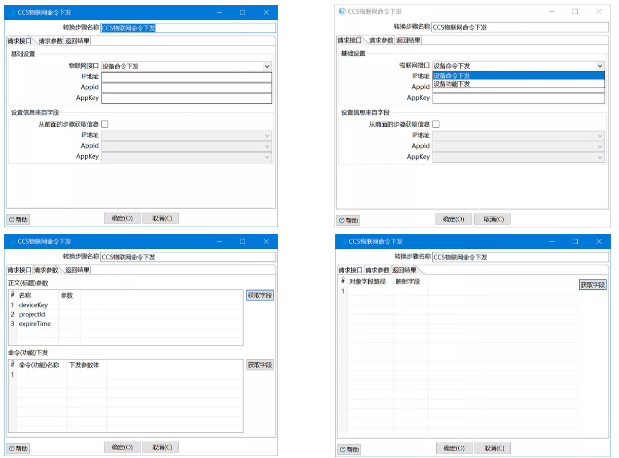Confirm with 确定(O) in the deviceKey parameters dialog

point(120,447)
